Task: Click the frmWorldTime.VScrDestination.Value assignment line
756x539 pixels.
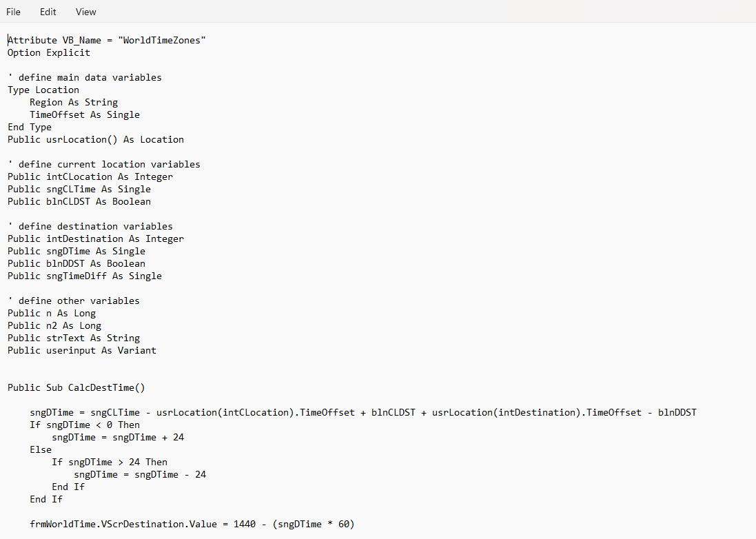Action: pos(190,524)
